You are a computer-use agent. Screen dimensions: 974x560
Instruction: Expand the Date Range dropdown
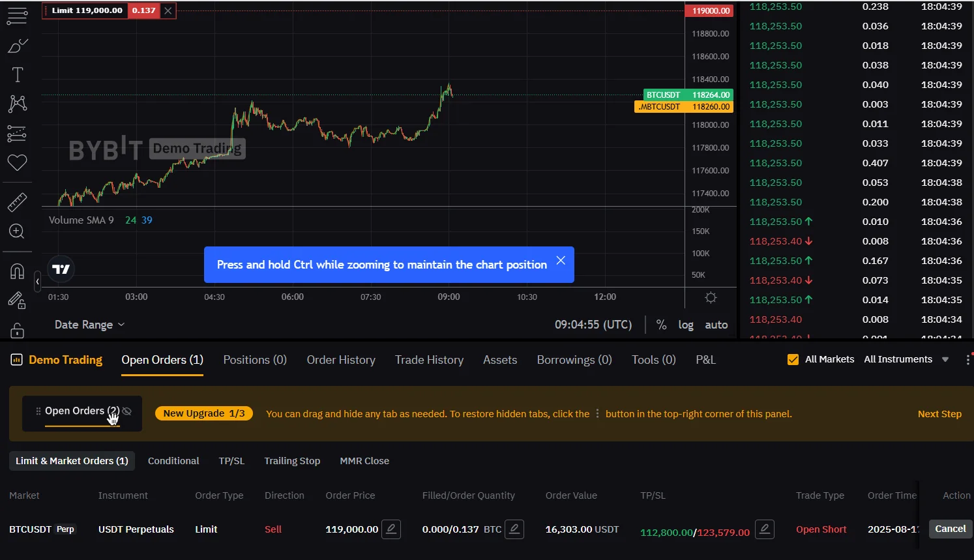pyautogui.click(x=89, y=325)
